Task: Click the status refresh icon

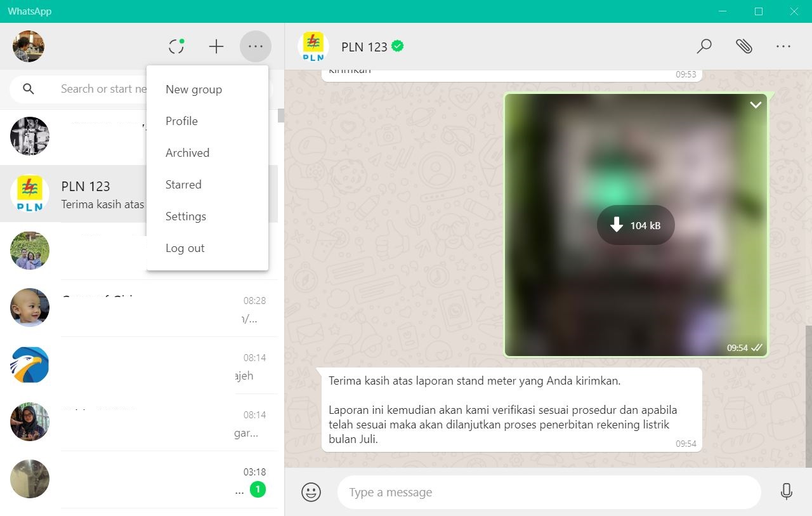Action: pos(176,46)
